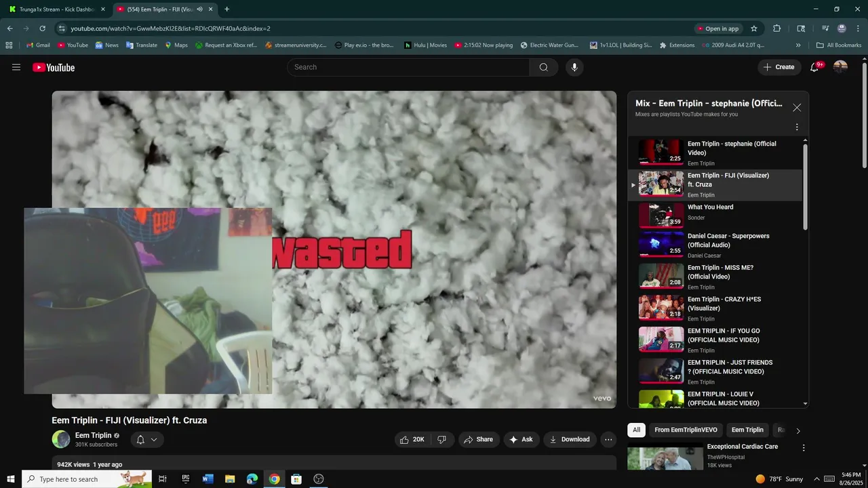Play What You Heard by Sonder

715,216
